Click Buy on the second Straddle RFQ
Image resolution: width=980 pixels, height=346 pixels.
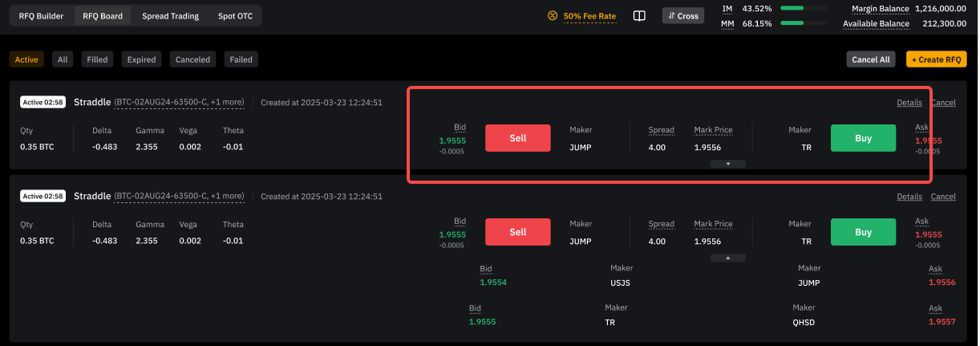pyautogui.click(x=863, y=232)
